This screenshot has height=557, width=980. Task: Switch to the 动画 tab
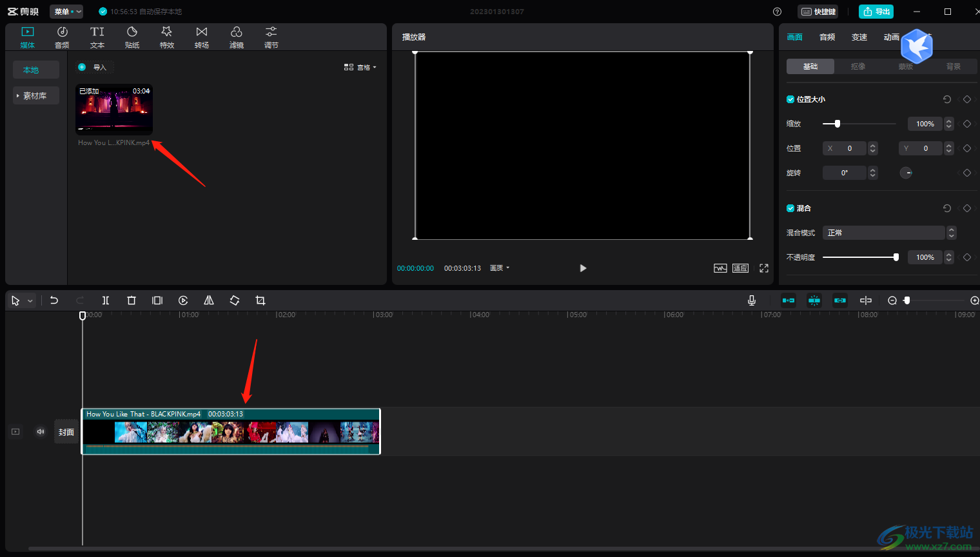[x=892, y=37]
